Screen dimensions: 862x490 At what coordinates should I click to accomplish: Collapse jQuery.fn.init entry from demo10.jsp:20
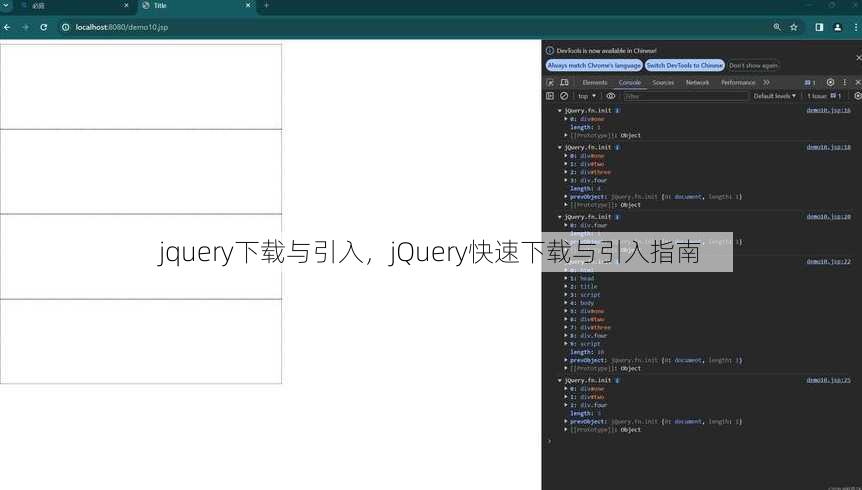tap(560, 217)
